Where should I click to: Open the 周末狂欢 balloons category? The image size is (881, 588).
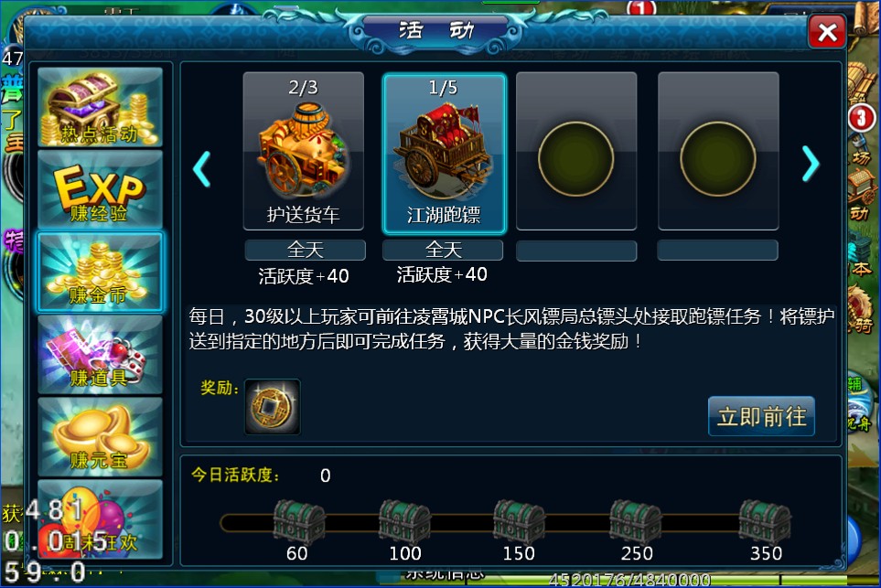[x=100, y=519]
